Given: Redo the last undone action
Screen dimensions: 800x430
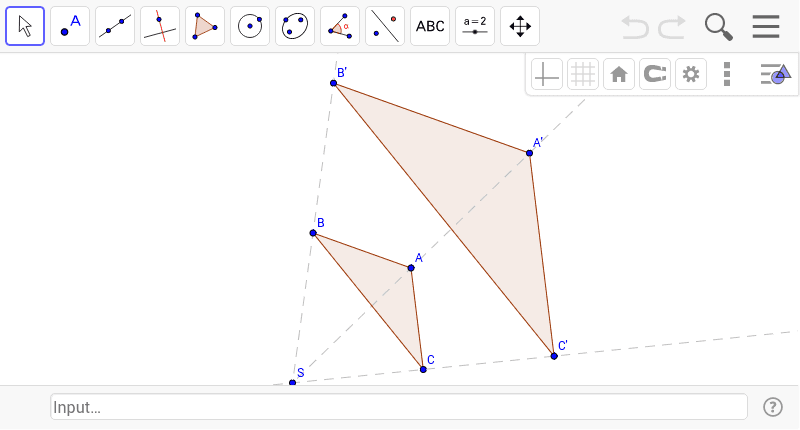Looking at the screenshot, I should pyautogui.click(x=671, y=27).
